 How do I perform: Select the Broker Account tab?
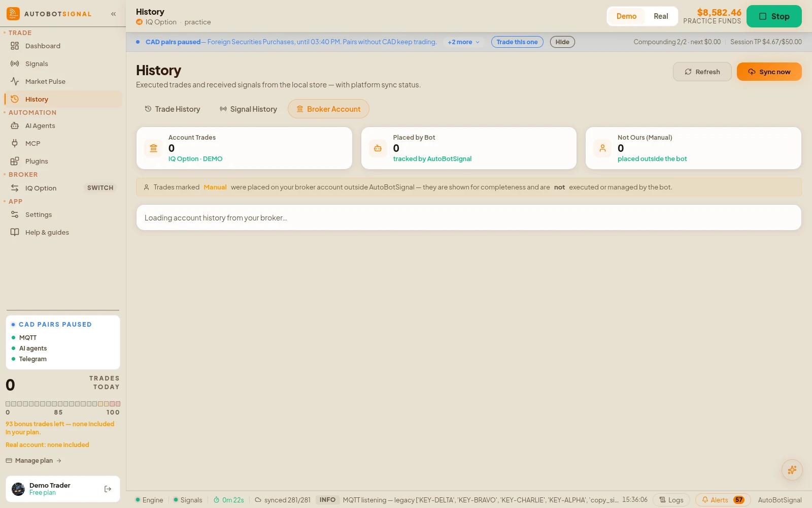pyautogui.click(x=328, y=109)
